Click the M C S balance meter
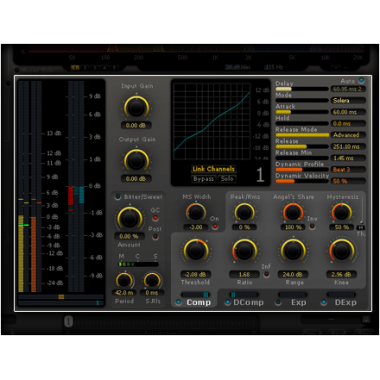The image size is (380, 380). [x=138, y=264]
